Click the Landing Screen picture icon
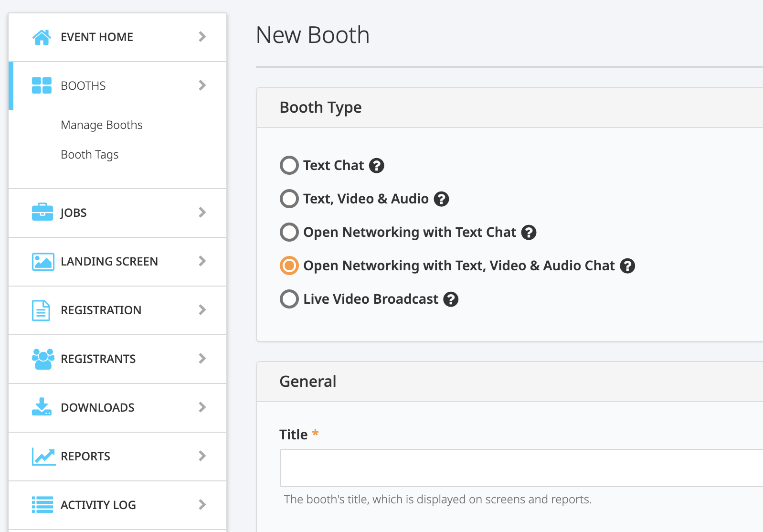The height and width of the screenshot is (532, 763). coord(42,262)
